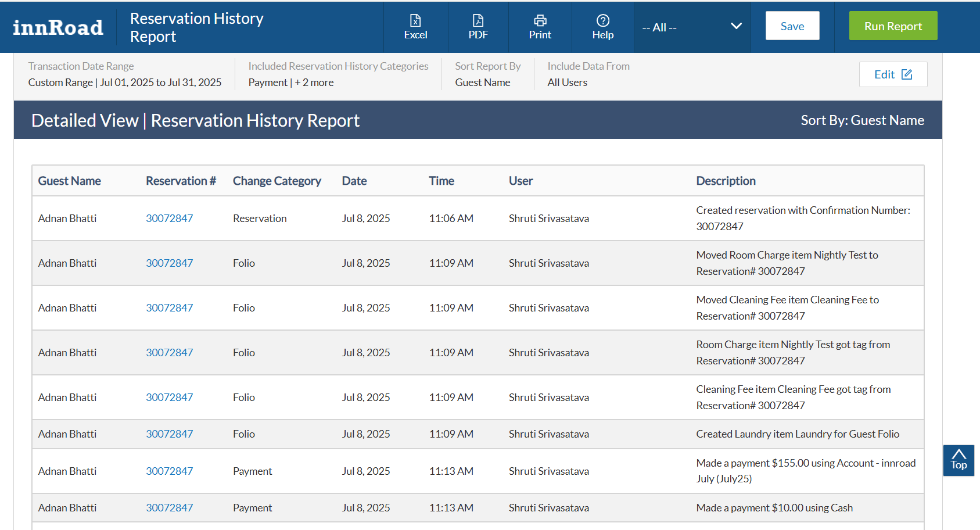Screen dimensions: 980x530
Task: Click 'Moved Room Charge item Nightly Test' description
Action: tap(787, 263)
